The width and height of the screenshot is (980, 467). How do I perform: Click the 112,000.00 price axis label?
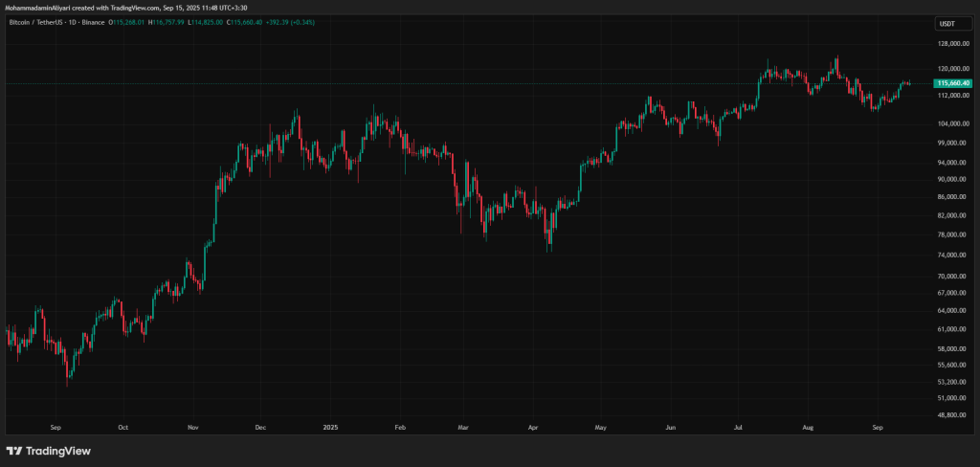point(954,96)
